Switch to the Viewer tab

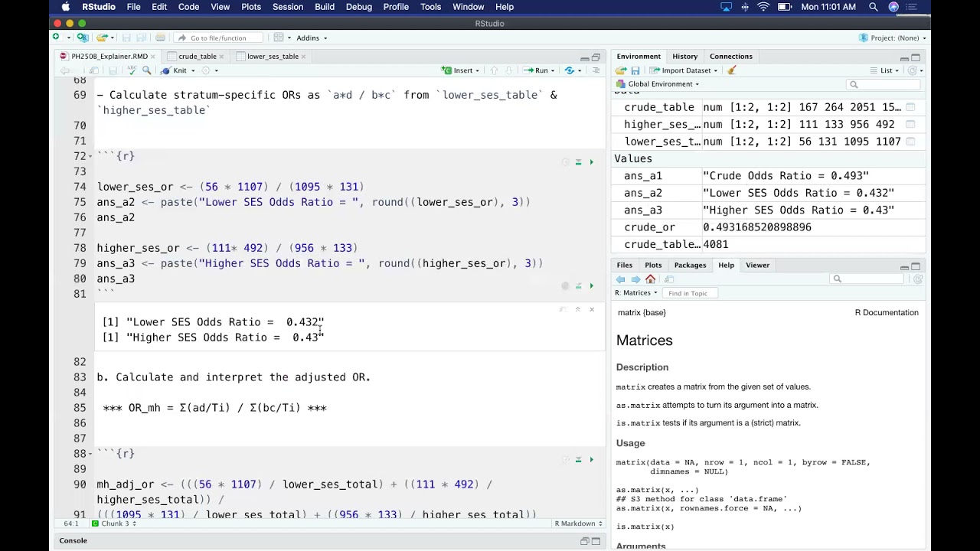[757, 265]
